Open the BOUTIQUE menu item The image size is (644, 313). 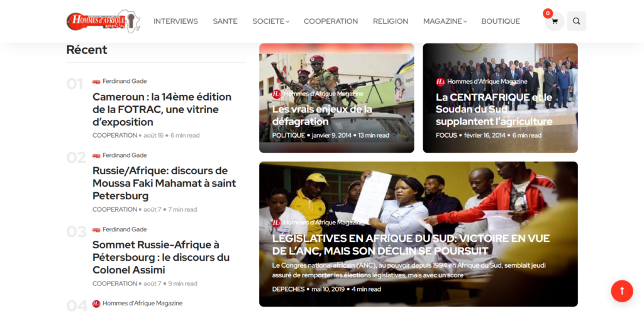pyautogui.click(x=501, y=21)
